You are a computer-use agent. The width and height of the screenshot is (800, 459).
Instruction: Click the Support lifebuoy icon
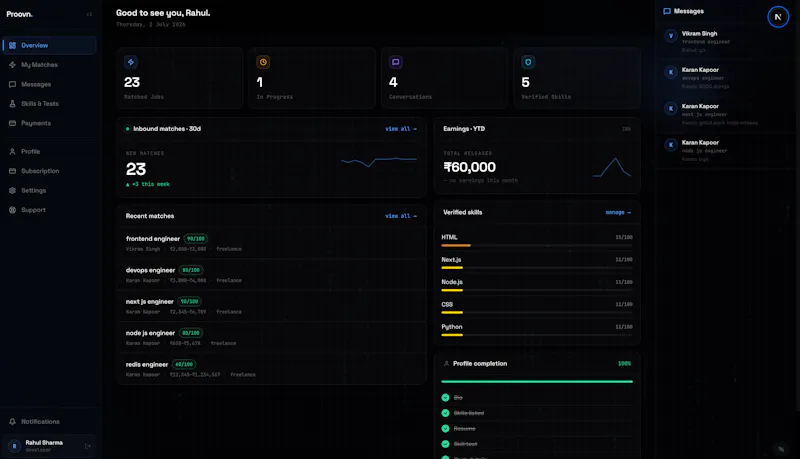[x=12, y=210]
